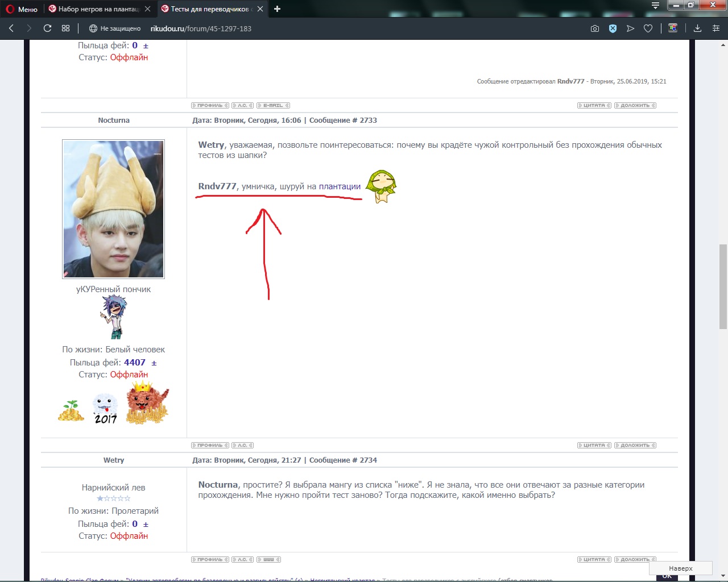Go back to previous page
728x582 pixels.
click(x=11, y=28)
